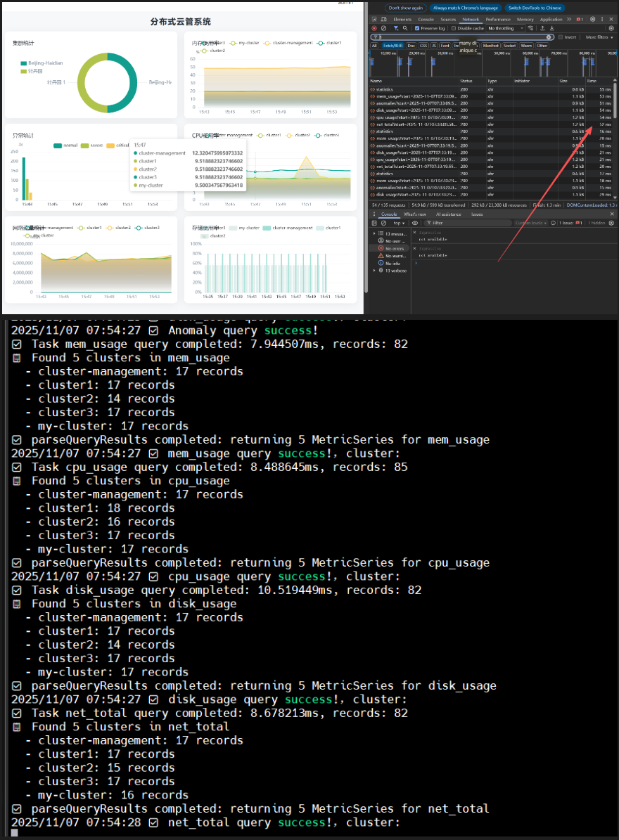Click the record network log icon

(374, 28)
